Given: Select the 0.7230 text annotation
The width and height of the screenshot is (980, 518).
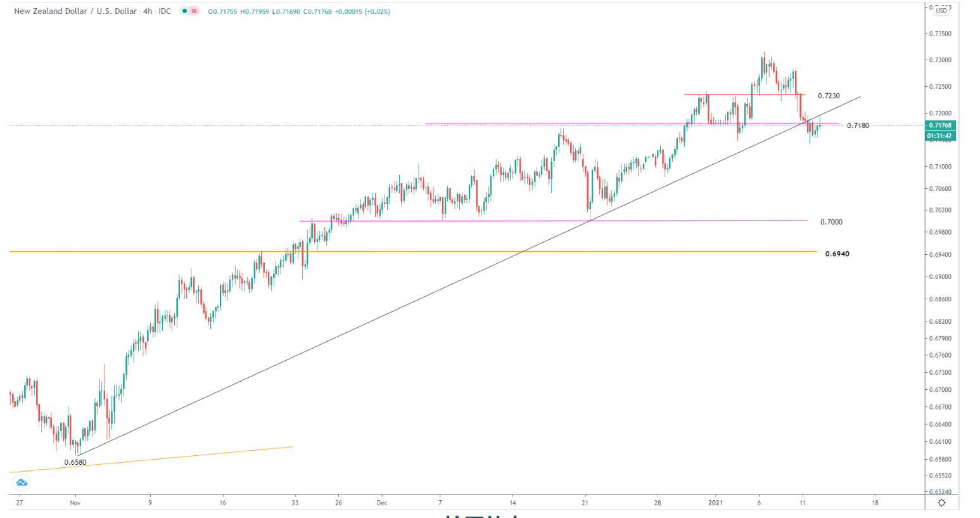Looking at the screenshot, I should [829, 96].
